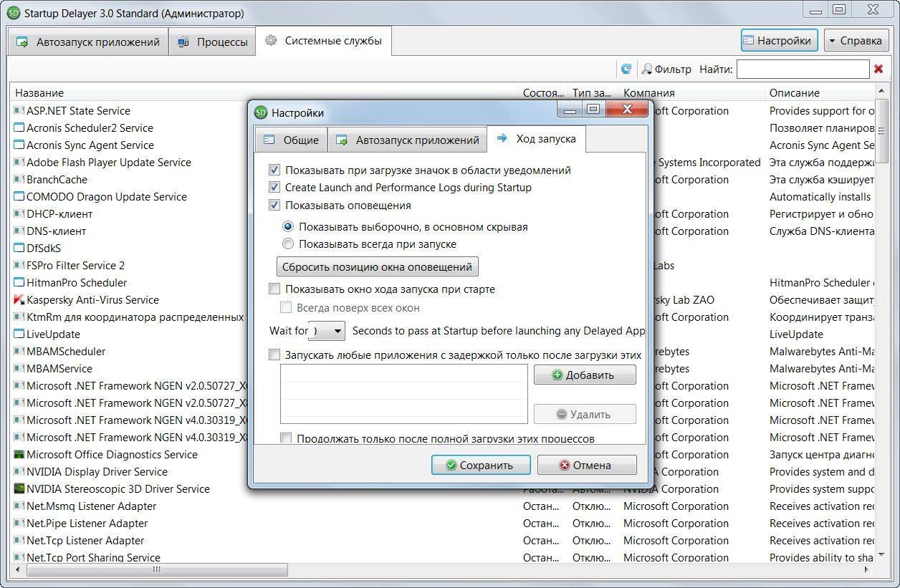Switch to Процессы tab
Viewport: 900px width, 588px height.
pyautogui.click(x=212, y=42)
